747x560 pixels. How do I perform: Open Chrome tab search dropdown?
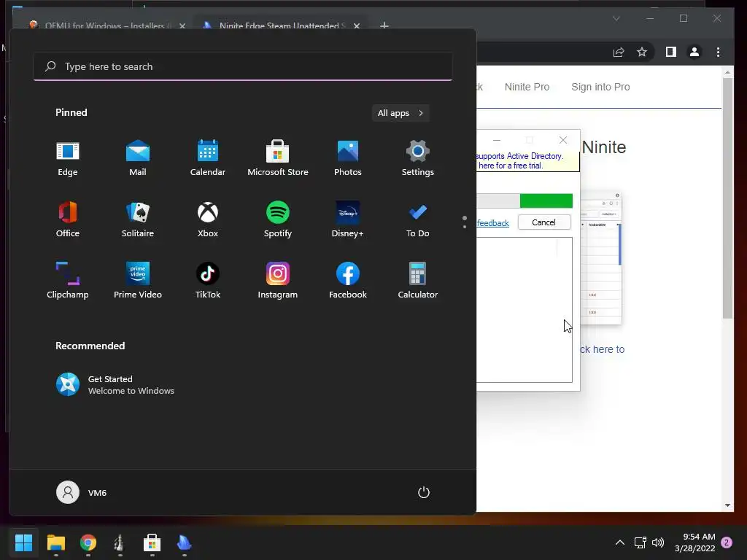click(x=616, y=18)
